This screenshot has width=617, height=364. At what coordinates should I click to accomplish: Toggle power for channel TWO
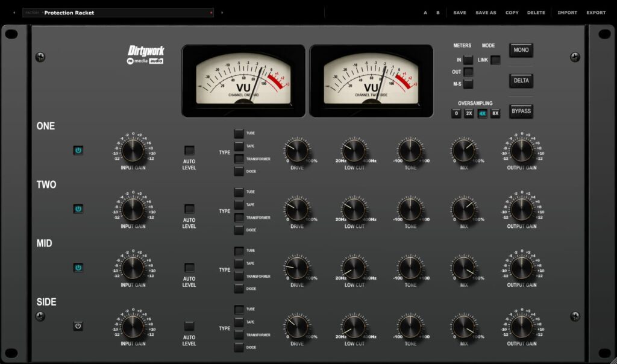[x=78, y=209]
